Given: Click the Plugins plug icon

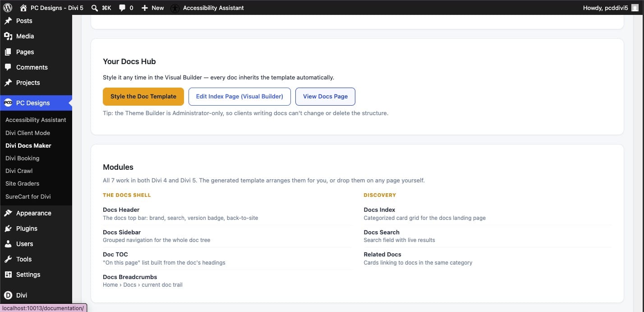Looking at the screenshot, I should pos(8,228).
